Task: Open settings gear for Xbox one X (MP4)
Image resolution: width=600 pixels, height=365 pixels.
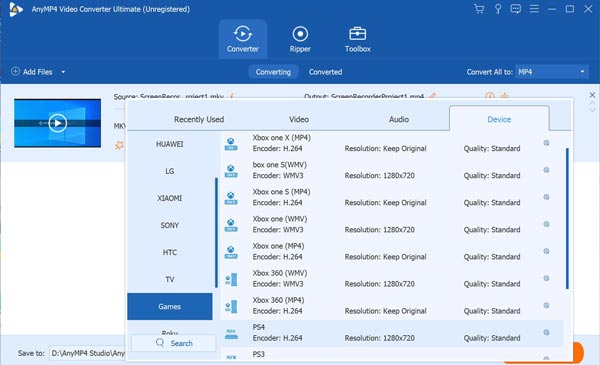Action: pos(546,143)
